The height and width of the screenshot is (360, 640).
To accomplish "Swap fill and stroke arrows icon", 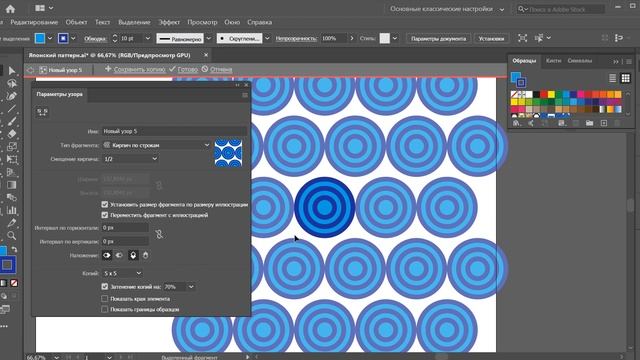I will [x=14, y=249].
